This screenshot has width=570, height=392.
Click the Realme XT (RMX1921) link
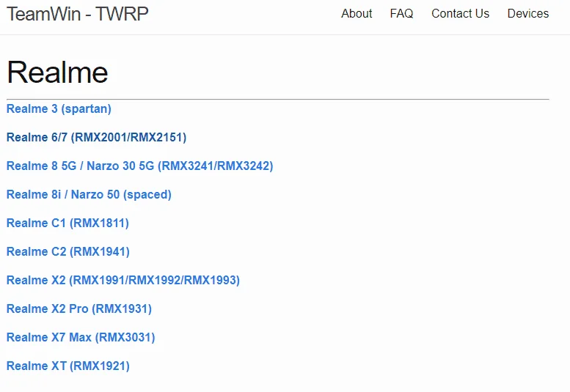(68, 366)
